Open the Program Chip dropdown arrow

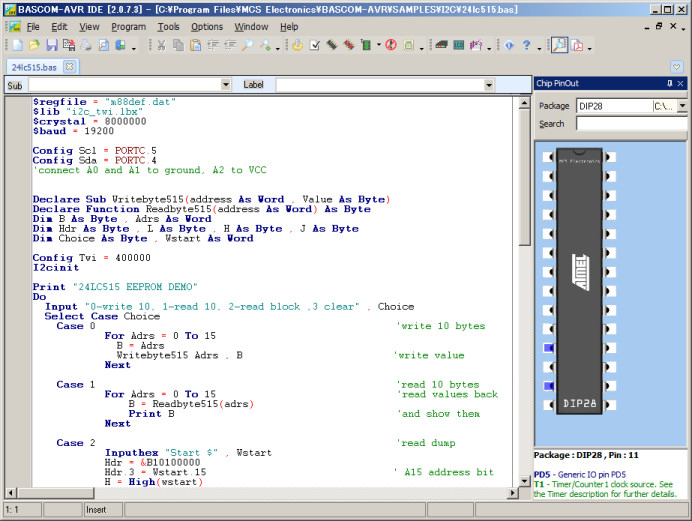(x=379, y=45)
